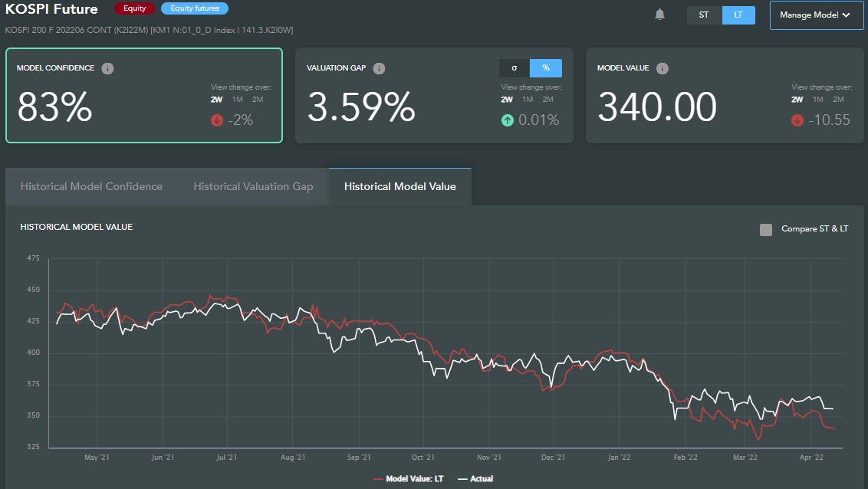The height and width of the screenshot is (489, 868).
Task: Select the LT model toggle
Action: tap(738, 15)
